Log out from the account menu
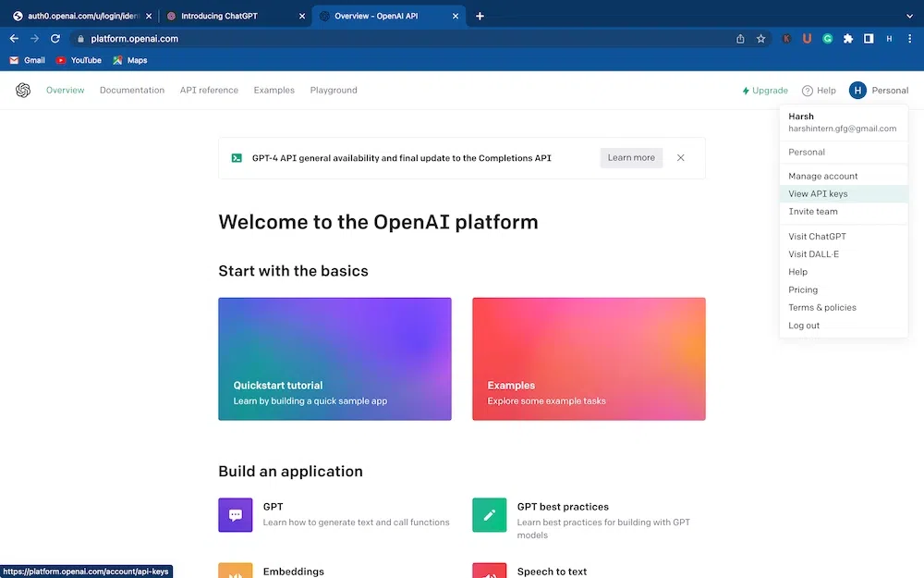 [x=844, y=325]
